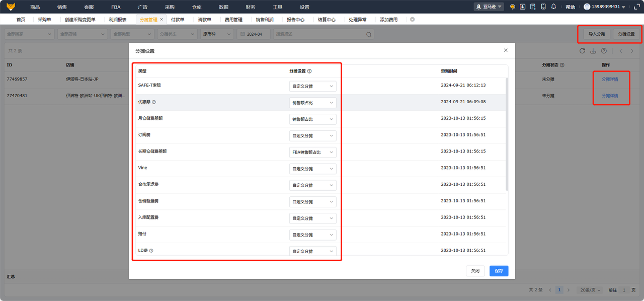Click page number 1 in pagination
644x301 pixels.
pyautogui.click(x=559, y=290)
